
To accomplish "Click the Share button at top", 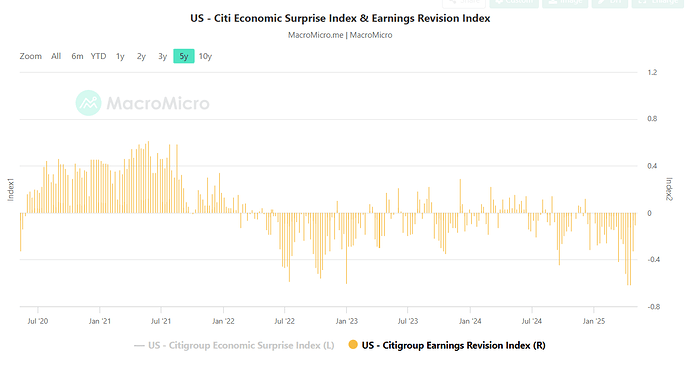I will [x=464, y=3].
